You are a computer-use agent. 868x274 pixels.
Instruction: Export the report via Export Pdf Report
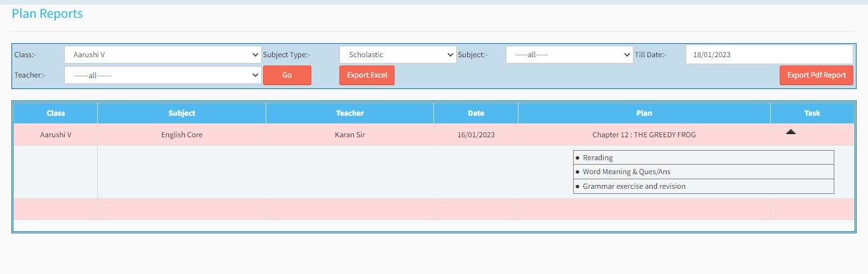tap(816, 75)
